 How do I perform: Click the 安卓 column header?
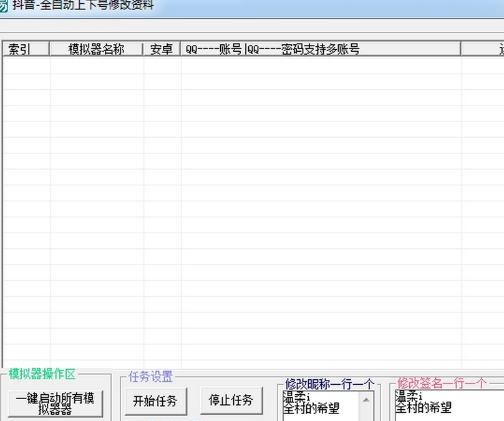162,49
